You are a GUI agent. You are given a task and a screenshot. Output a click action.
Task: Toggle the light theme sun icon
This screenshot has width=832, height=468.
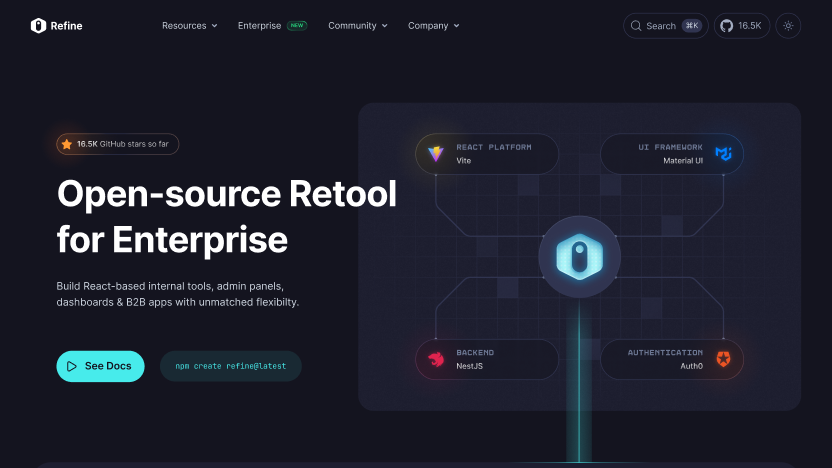click(788, 25)
